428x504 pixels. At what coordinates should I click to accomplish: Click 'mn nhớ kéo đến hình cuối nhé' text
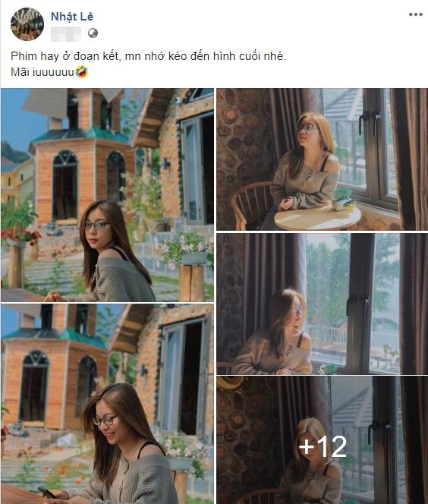(205, 56)
